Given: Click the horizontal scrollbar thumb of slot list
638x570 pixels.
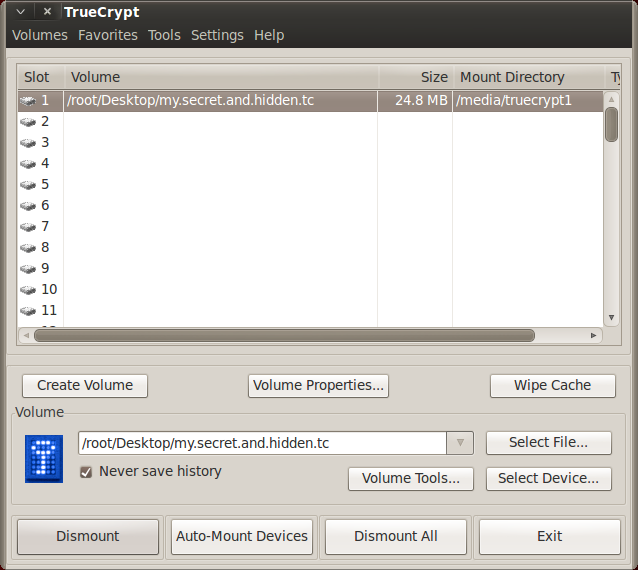Looking at the screenshot, I should [284, 336].
